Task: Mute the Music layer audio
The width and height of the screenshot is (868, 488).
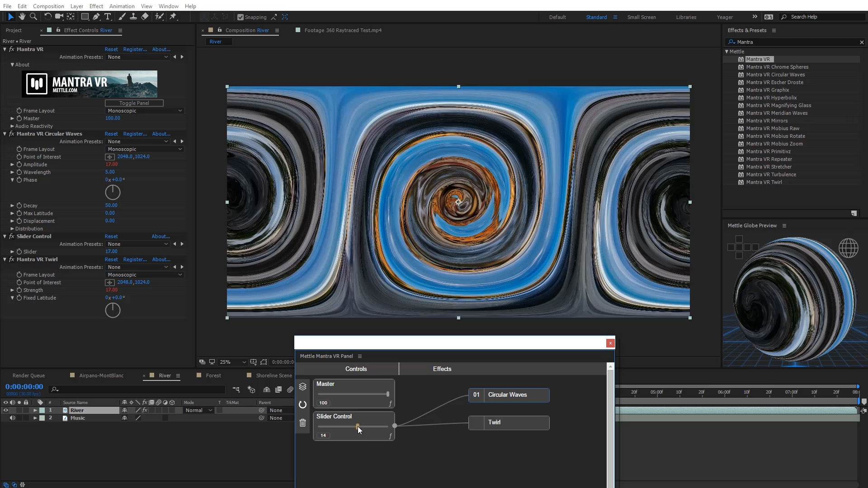Action: (x=12, y=418)
